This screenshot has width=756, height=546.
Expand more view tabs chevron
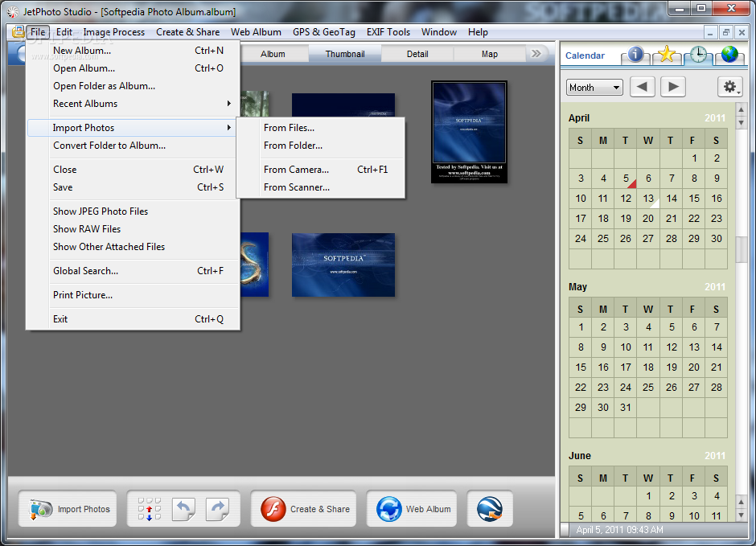pos(536,54)
